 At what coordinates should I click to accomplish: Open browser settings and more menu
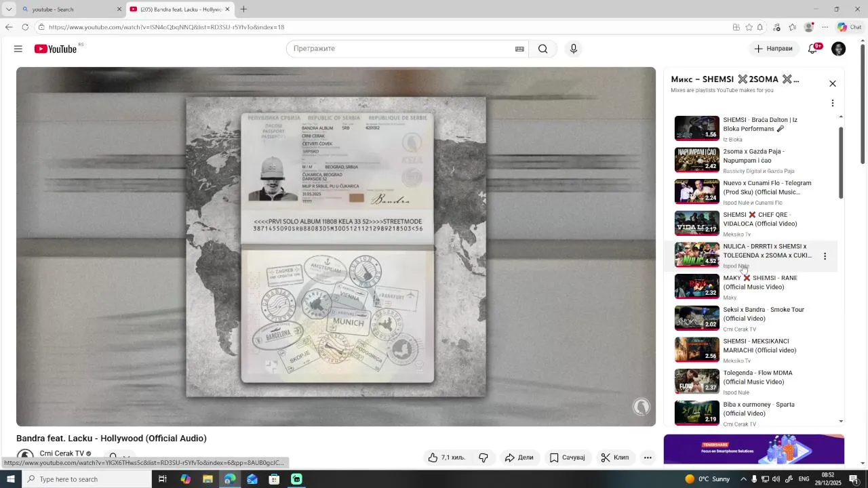click(x=825, y=27)
